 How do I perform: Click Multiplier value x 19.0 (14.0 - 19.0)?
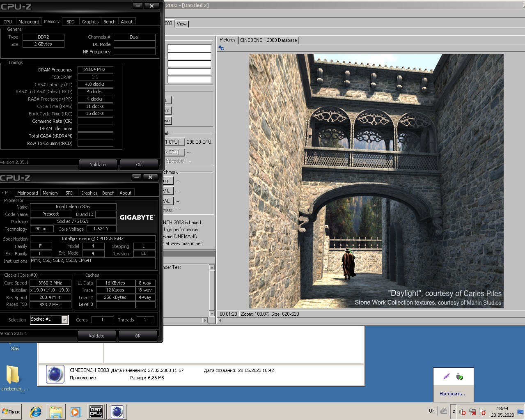(x=50, y=290)
